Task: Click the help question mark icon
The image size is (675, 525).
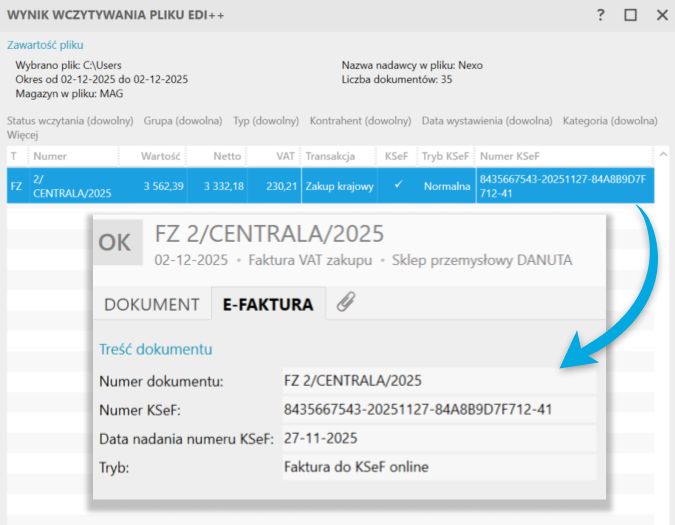Action: 600,15
